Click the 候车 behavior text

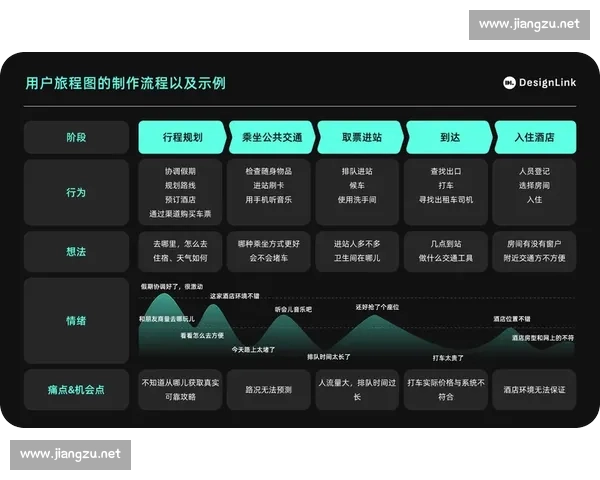(x=357, y=185)
